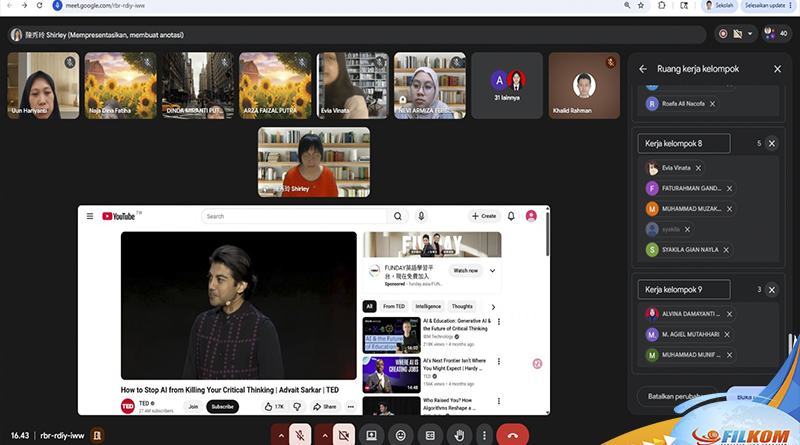Remove M. AGIEL MUTAHHARI from the group
This screenshot has height=445, width=800.
click(727, 334)
